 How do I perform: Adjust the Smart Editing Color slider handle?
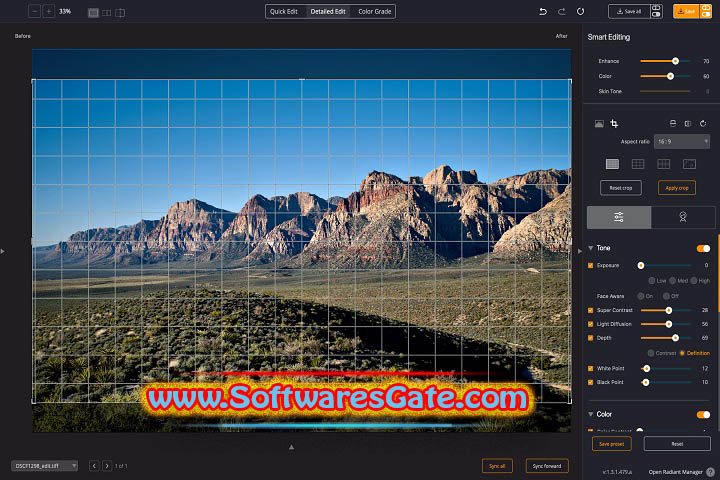click(x=670, y=76)
